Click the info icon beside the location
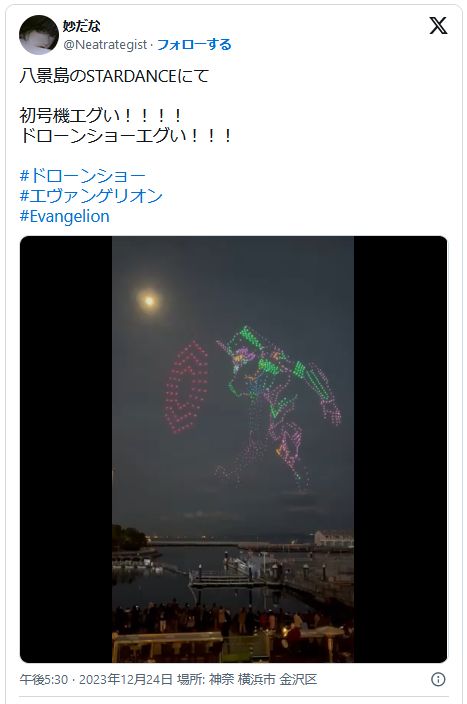Screen dimensions: 467x704 [x=438, y=679]
